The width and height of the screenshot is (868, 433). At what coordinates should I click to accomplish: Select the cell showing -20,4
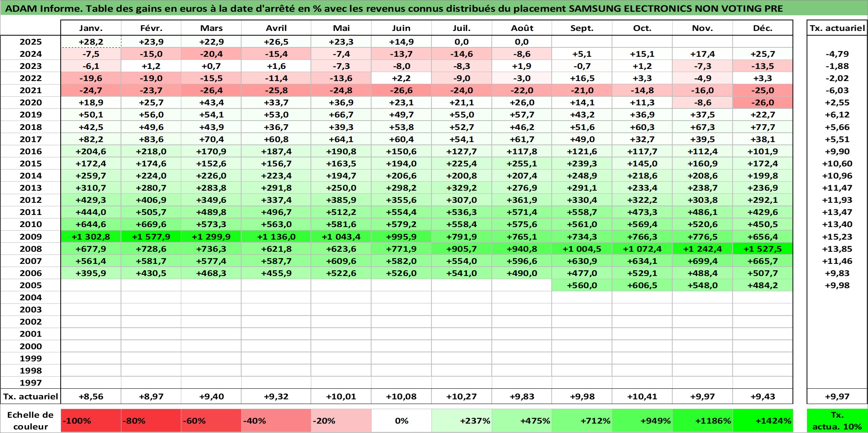pyautogui.click(x=211, y=54)
